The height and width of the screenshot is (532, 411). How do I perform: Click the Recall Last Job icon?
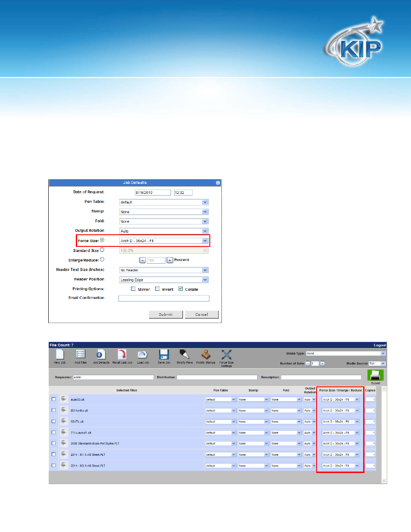[122, 354]
